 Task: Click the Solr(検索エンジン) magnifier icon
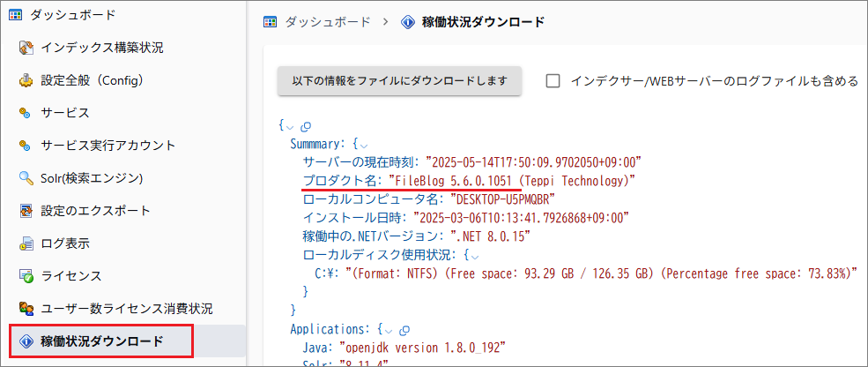click(x=26, y=178)
